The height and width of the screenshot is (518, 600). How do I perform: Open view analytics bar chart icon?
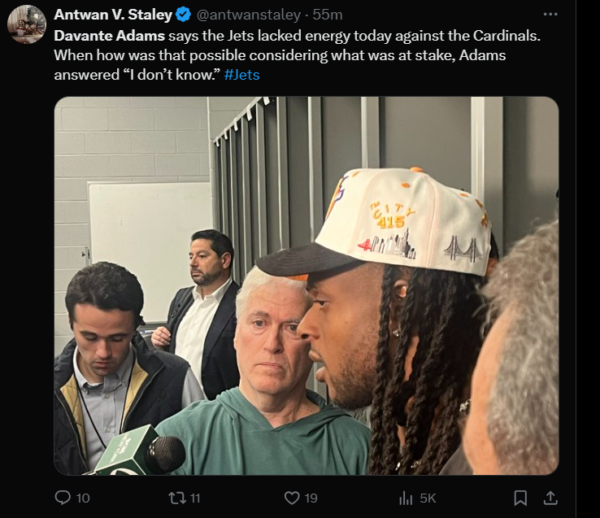click(406, 498)
